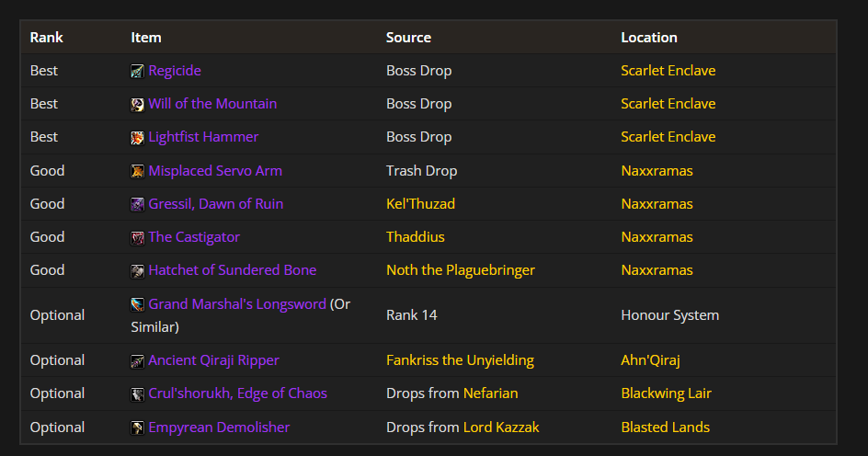Click the Regicide item icon
The height and width of the screenshot is (456, 868).
137,72
